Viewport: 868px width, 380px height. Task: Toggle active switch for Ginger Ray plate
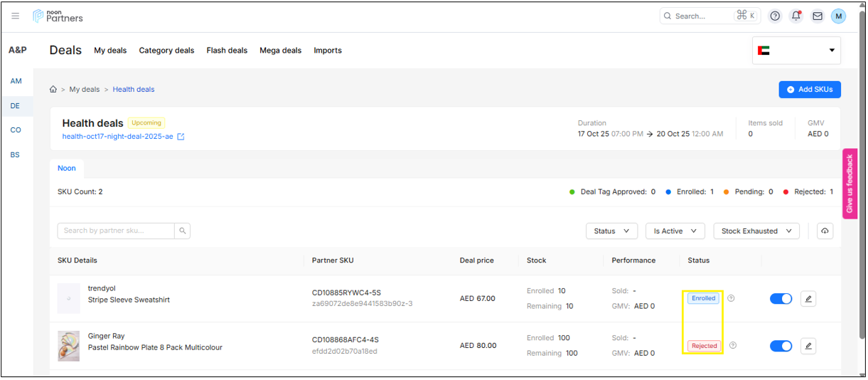(781, 346)
